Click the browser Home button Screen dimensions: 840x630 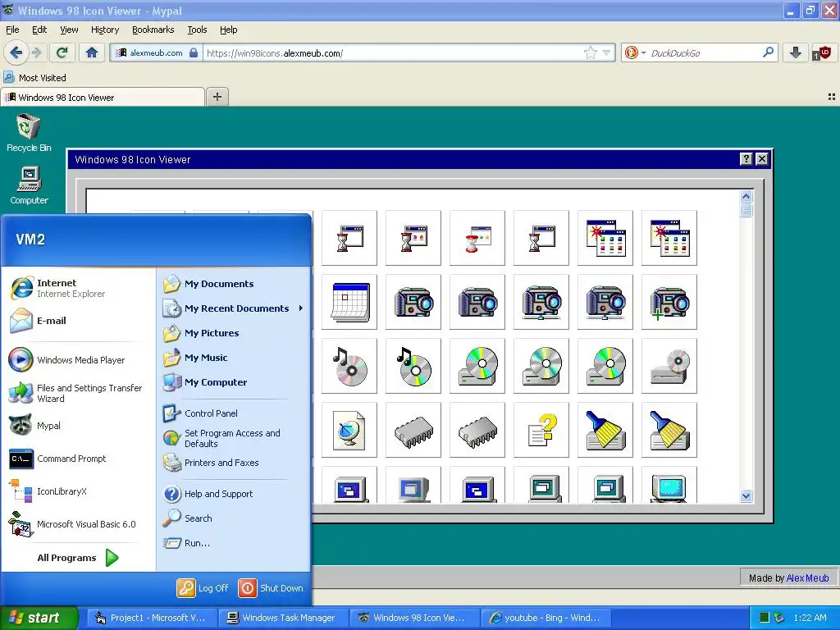click(92, 52)
